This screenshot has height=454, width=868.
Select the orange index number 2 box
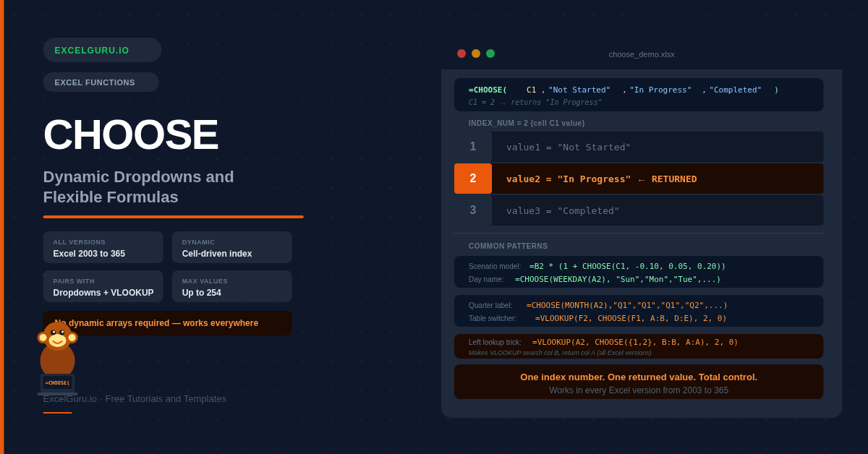tap(473, 179)
